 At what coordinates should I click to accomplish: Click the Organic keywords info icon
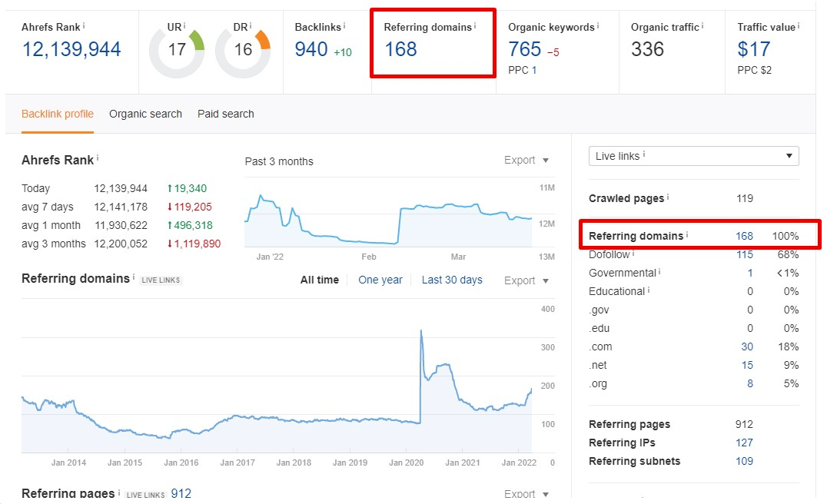pos(597,24)
